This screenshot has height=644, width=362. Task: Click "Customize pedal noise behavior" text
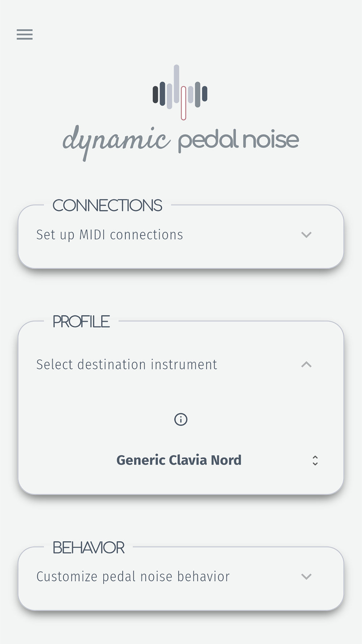tap(133, 577)
